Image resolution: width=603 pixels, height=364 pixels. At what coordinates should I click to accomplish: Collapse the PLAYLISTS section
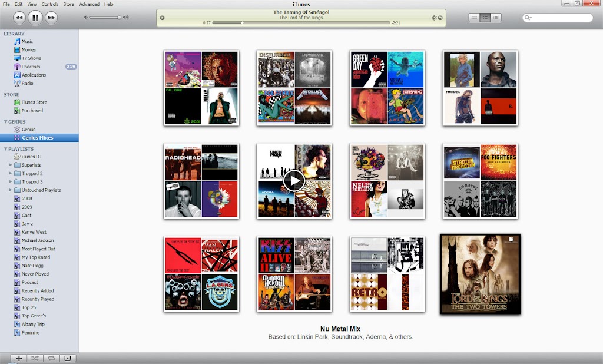pyautogui.click(x=5, y=149)
